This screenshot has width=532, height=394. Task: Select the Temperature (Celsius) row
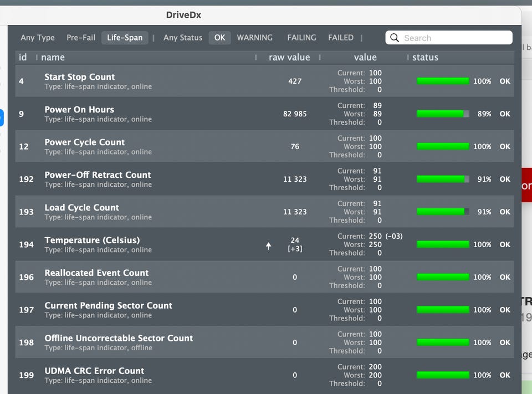pos(264,244)
